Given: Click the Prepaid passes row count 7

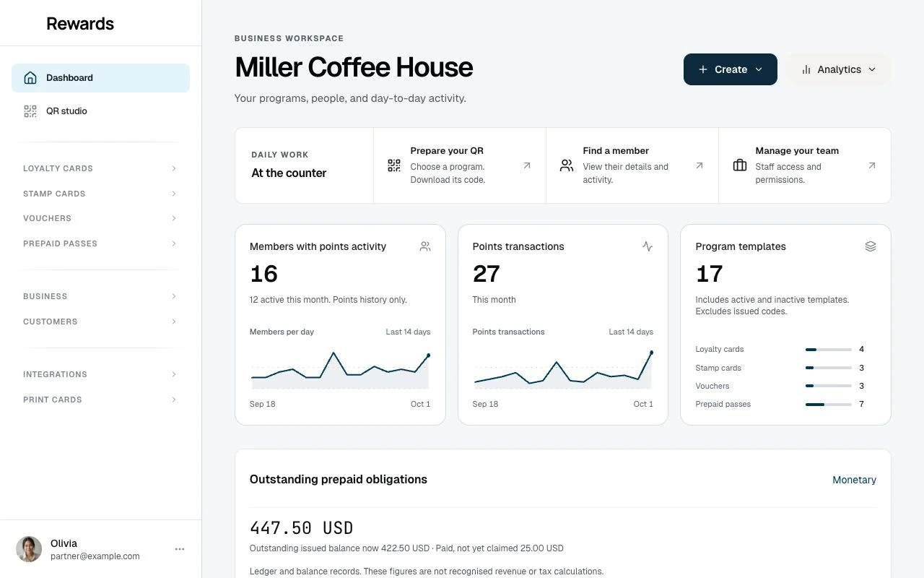Looking at the screenshot, I should [861, 404].
